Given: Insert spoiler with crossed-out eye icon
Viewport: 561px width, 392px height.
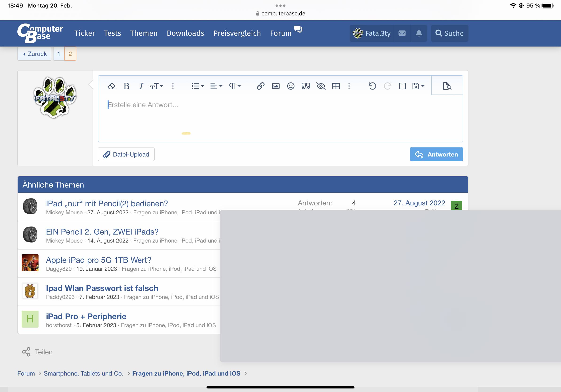Looking at the screenshot, I should (x=321, y=86).
